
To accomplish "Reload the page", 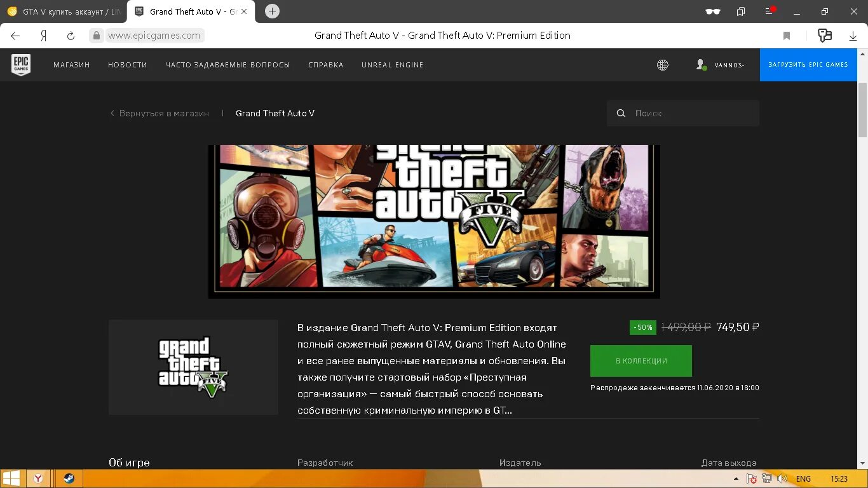I will coord(71,36).
